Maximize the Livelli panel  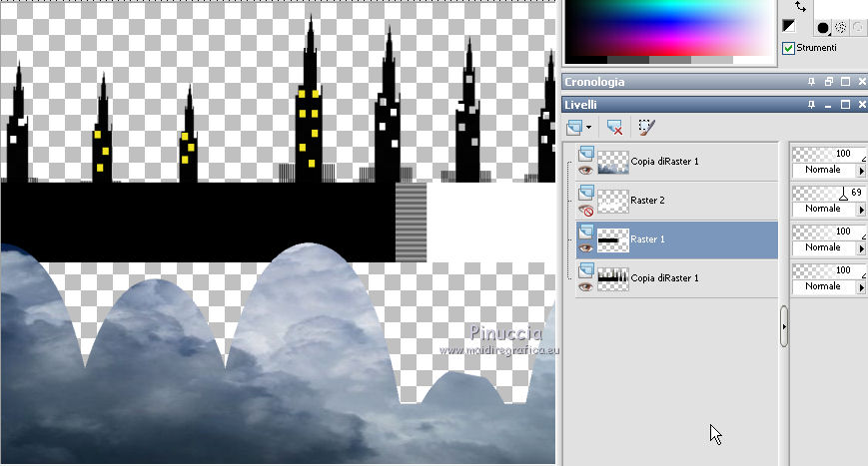coord(845,105)
